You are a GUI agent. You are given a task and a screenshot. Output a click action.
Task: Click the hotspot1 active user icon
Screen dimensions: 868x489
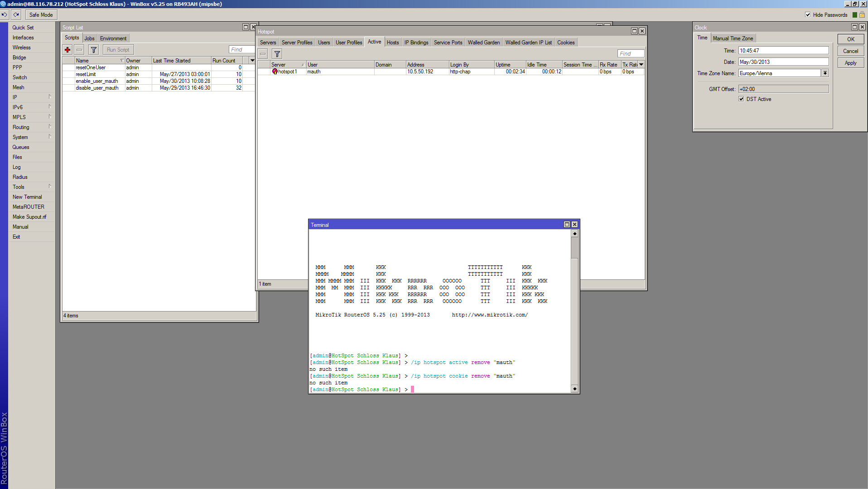(x=275, y=72)
